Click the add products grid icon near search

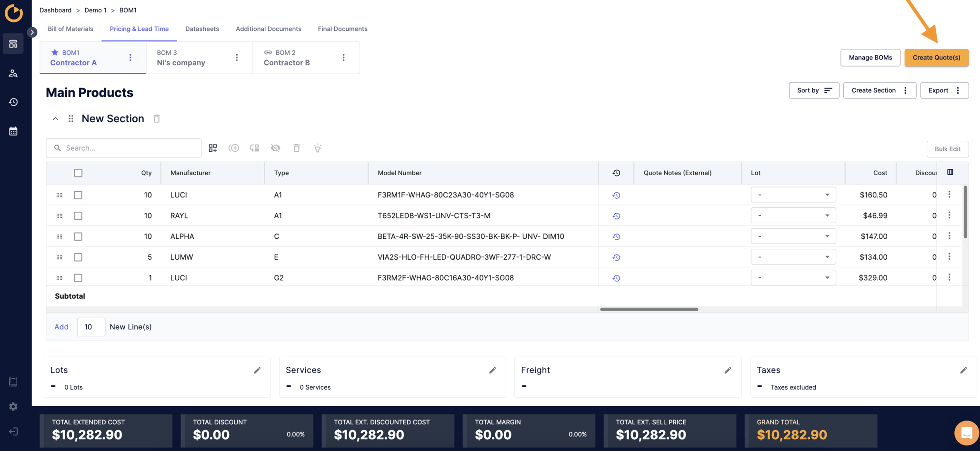click(x=213, y=148)
